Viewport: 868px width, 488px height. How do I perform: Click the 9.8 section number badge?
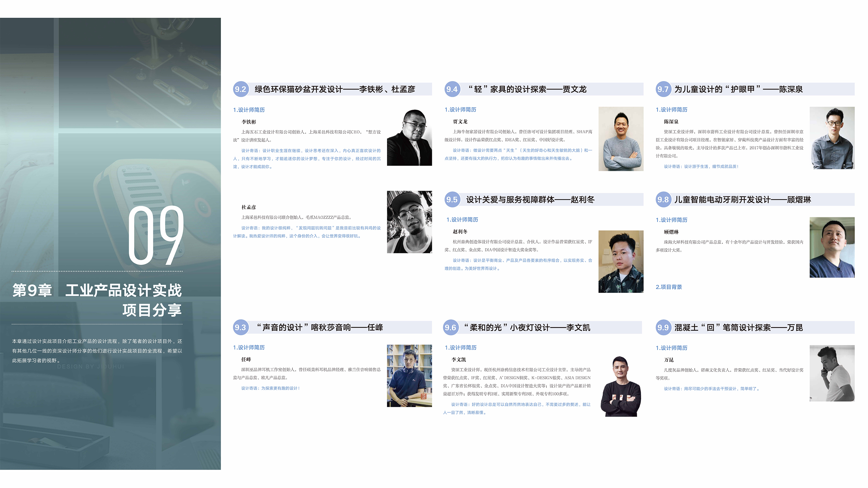pos(663,199)
